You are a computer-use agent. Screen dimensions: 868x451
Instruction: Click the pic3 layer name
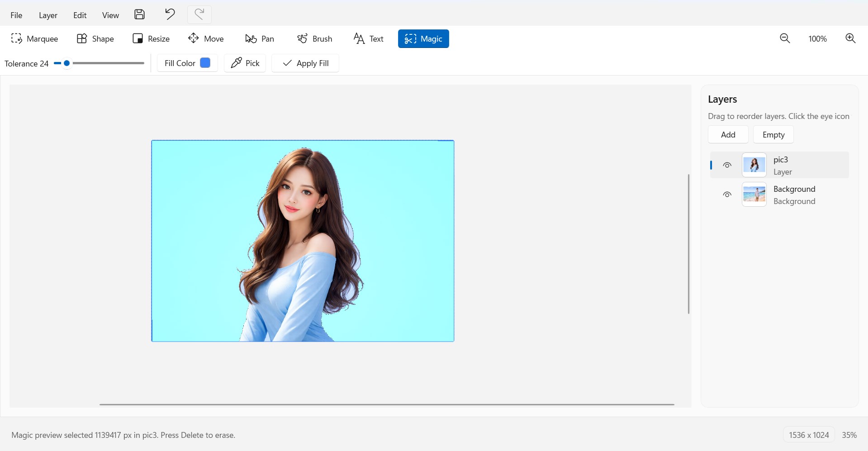781,159
